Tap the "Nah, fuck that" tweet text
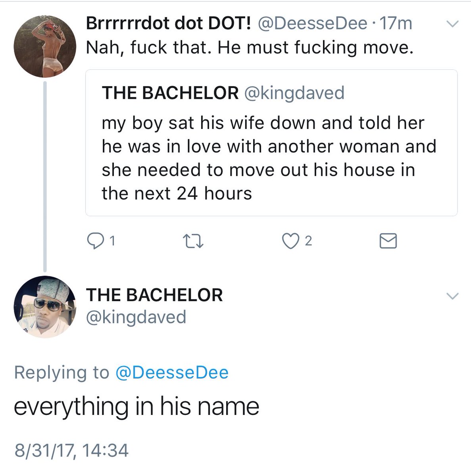 (250, 48)
